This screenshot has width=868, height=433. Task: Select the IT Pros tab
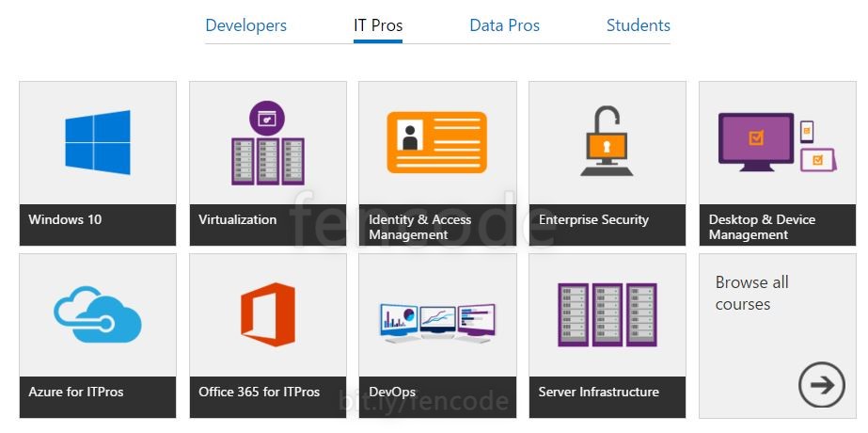click(x=378, y=25)
